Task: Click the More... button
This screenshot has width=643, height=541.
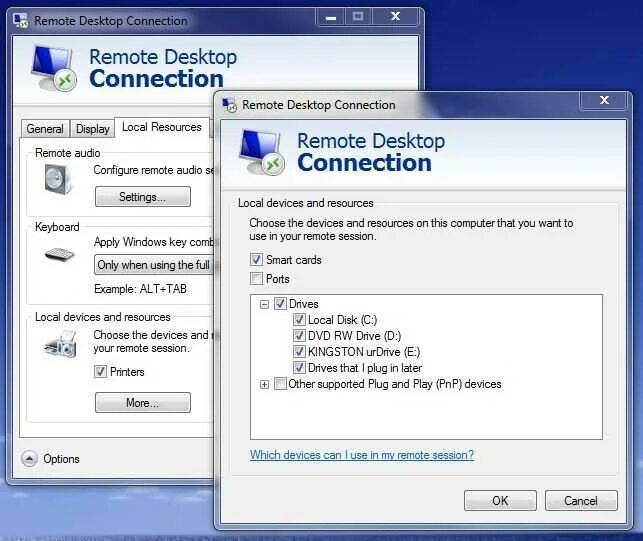Action: point(143,403)
